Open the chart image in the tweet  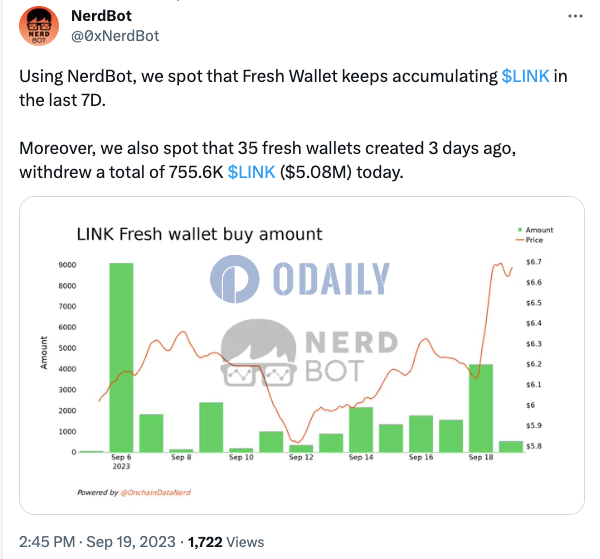(x=302, y=355)
